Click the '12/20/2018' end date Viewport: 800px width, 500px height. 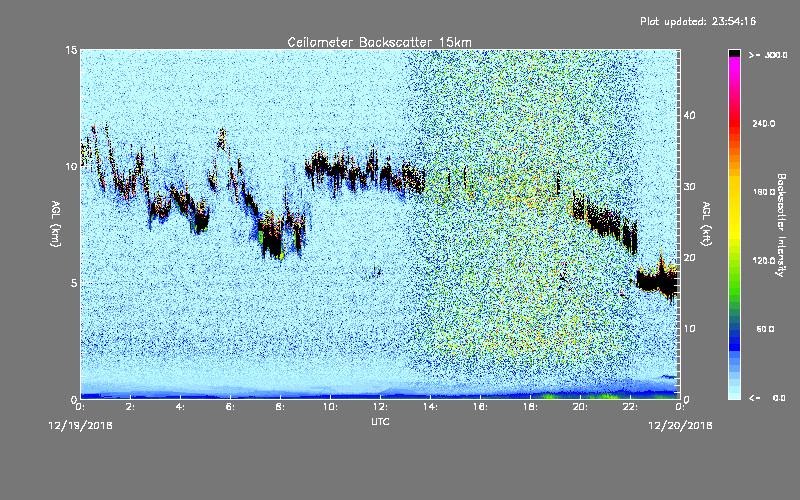click(680, 426)
